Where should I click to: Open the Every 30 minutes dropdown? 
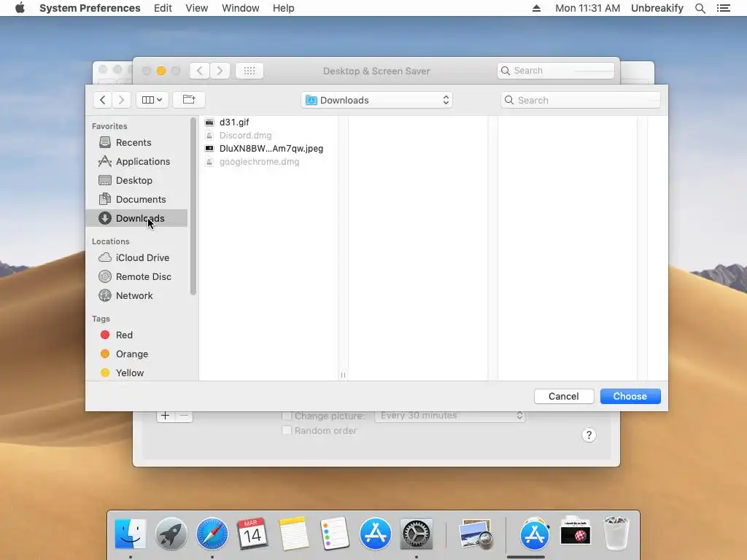[449, 416]
